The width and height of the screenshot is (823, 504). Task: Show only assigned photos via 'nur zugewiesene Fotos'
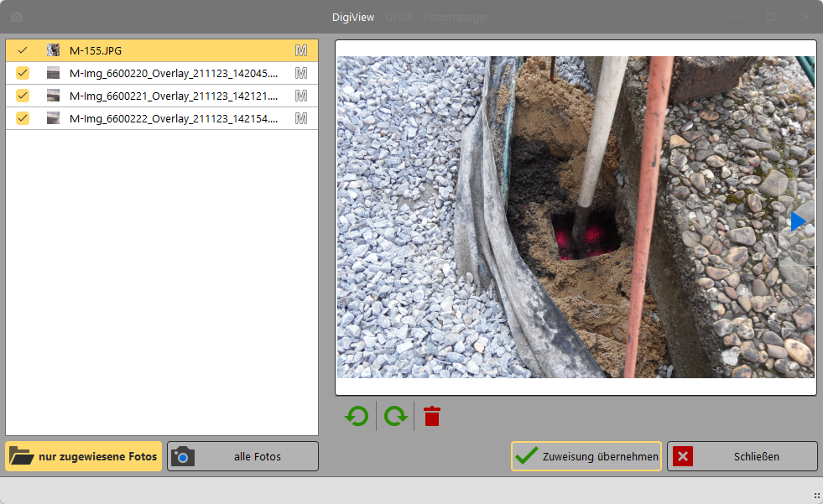84,456
